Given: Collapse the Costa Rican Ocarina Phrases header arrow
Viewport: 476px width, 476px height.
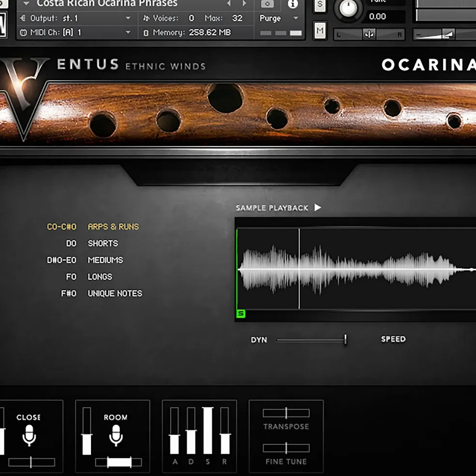Looking at the screenshot, I should click(27, 4).
